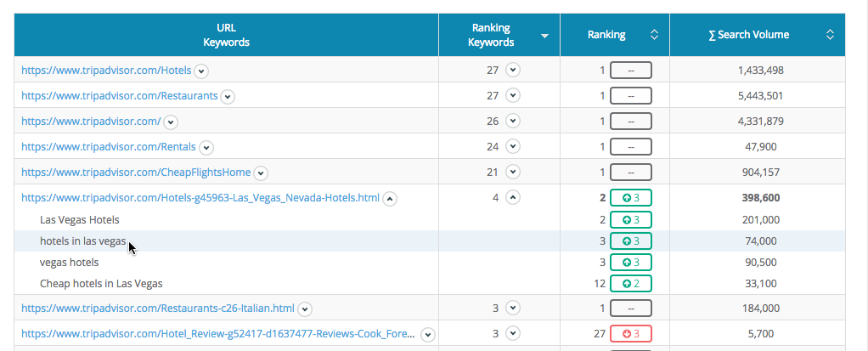Click green up badge for vegas hotels keyword
868x351 pixels.
click(630, 262)
